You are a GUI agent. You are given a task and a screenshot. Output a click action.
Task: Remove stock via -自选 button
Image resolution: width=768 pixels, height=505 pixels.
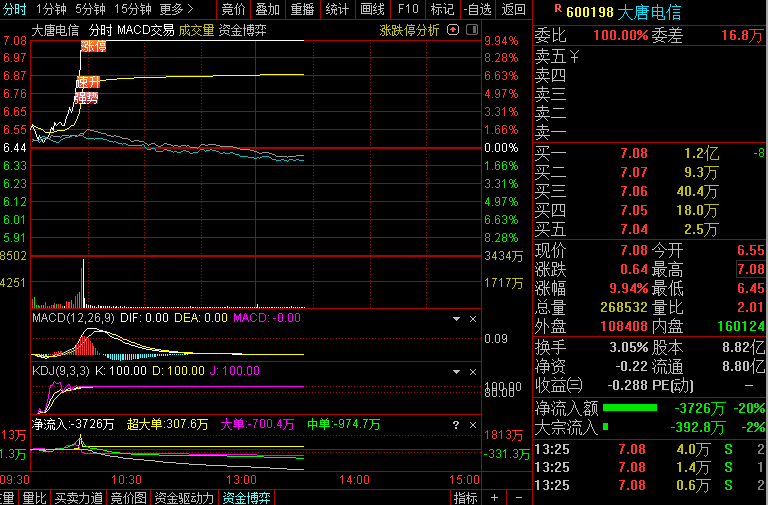pyautogui.click(x=478, y=9)
